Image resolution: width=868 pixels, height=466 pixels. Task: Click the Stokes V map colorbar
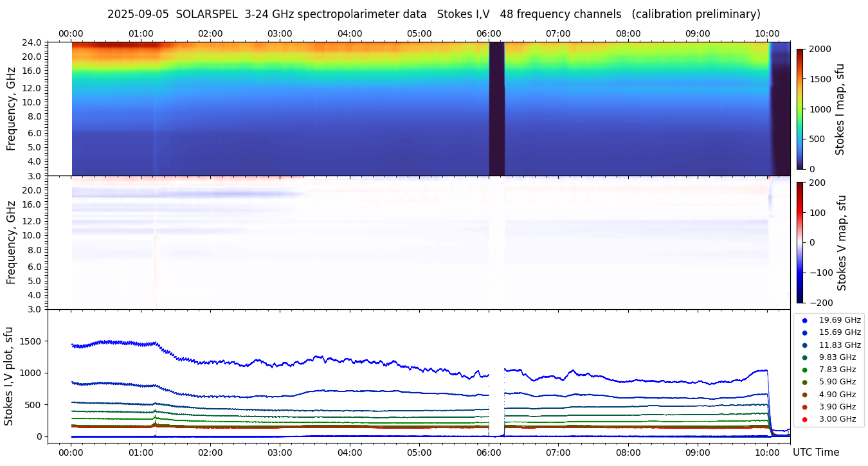point(800,242)
